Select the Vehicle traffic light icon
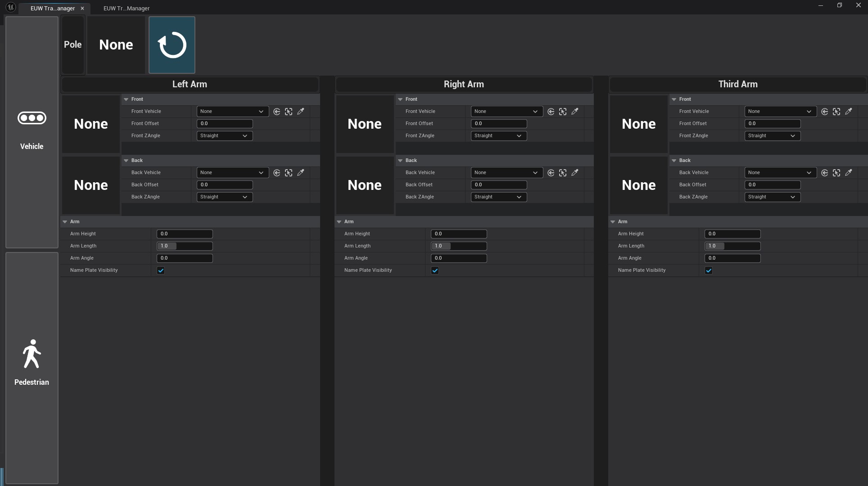 coord(32,118)
